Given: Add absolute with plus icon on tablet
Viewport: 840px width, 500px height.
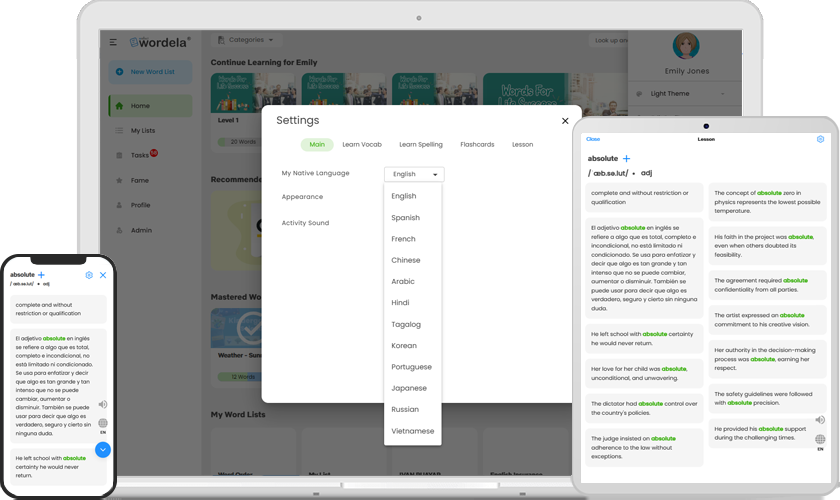Looking at the screenshot, I should click(626, 159).
